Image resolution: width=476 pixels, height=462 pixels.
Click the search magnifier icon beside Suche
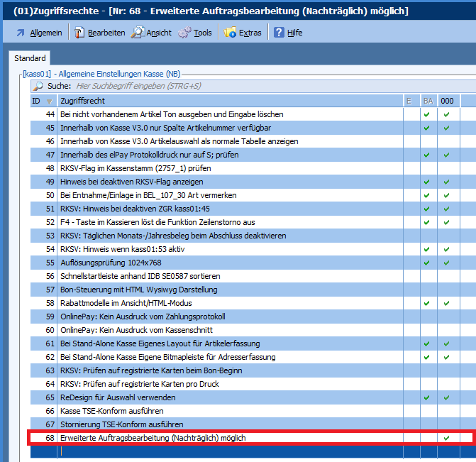click(x=38, y=86)
